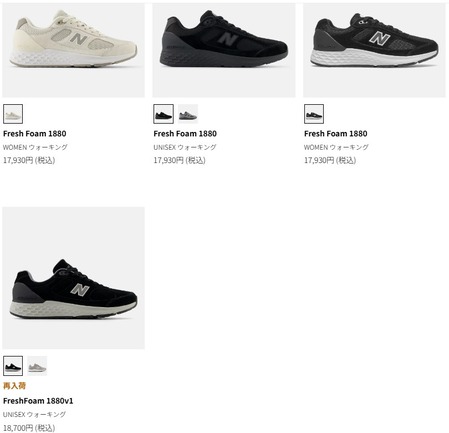Select the swatch under the black white-sole WOMEN shoe
449x433 pixels.
pos(314,114)
